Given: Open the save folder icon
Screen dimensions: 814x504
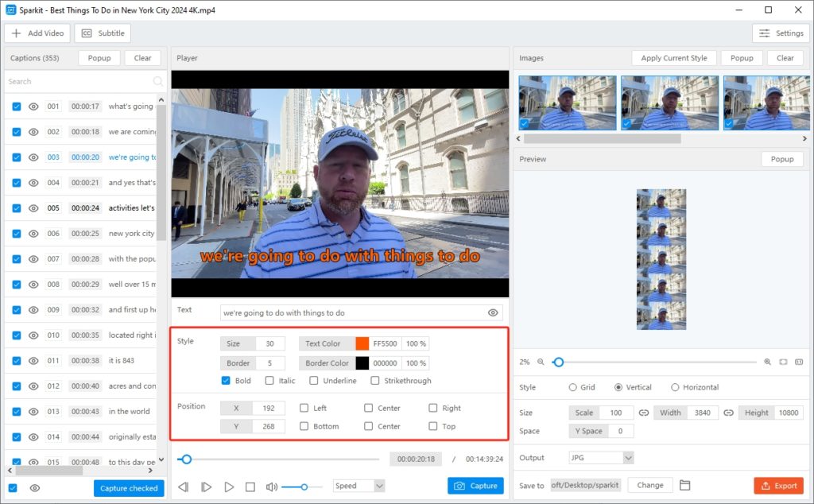Looking at the screenshot, I should pos(684,485).
